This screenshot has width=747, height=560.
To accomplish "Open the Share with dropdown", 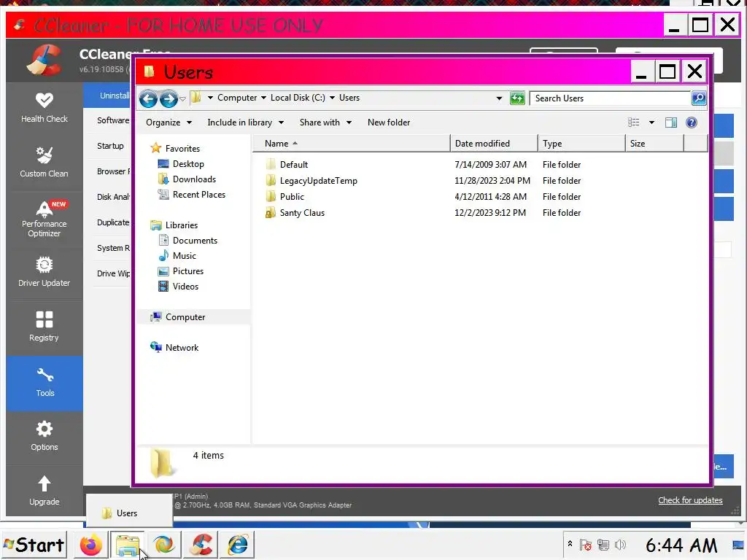I will point(325,122).
